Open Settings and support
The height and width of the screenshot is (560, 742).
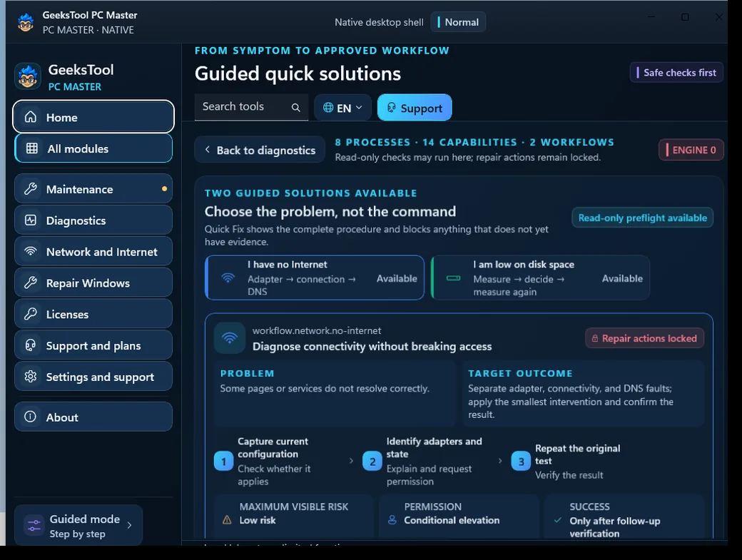tap(93, 376)
